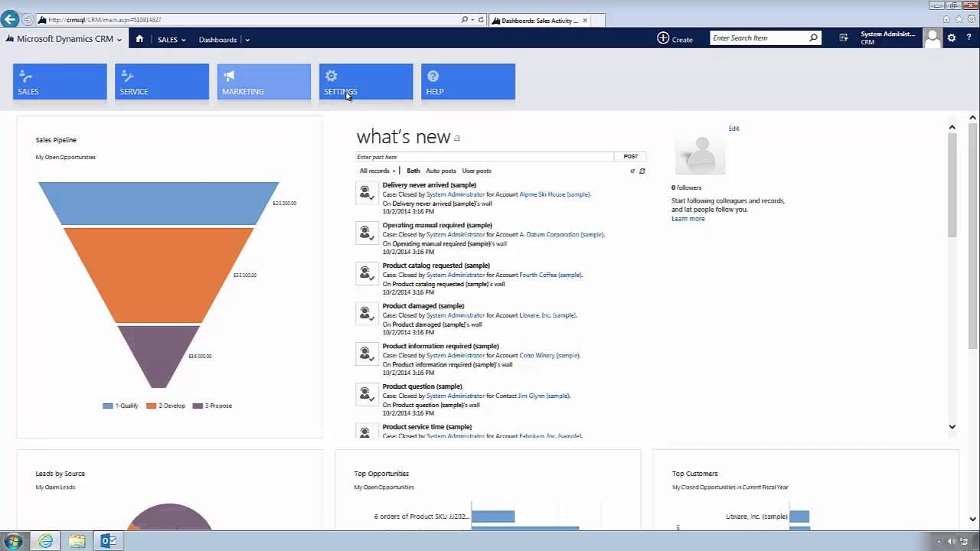The width and height of the screenshot is (980, 551).
Task: Open the Learn more link
Action: click(688, 219)
